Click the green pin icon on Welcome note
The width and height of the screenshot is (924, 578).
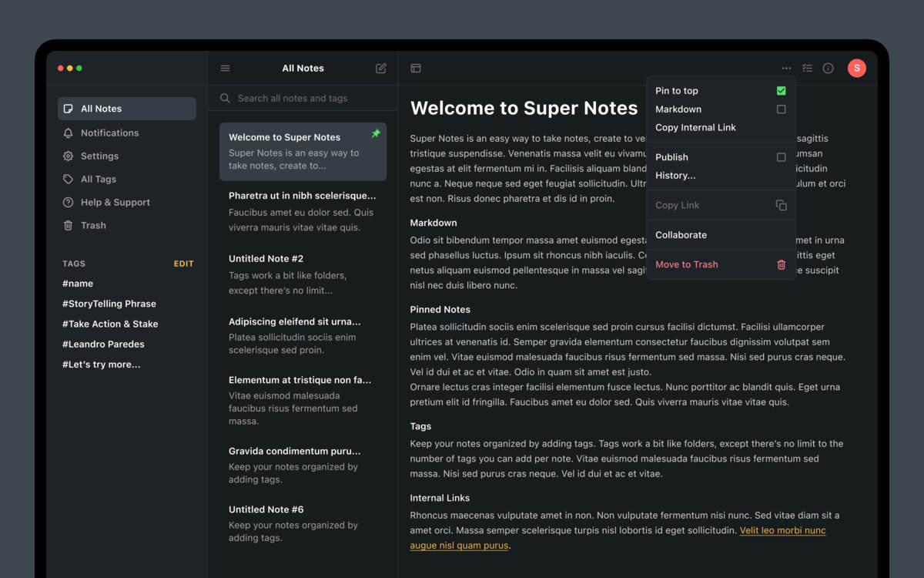[376, 134]
